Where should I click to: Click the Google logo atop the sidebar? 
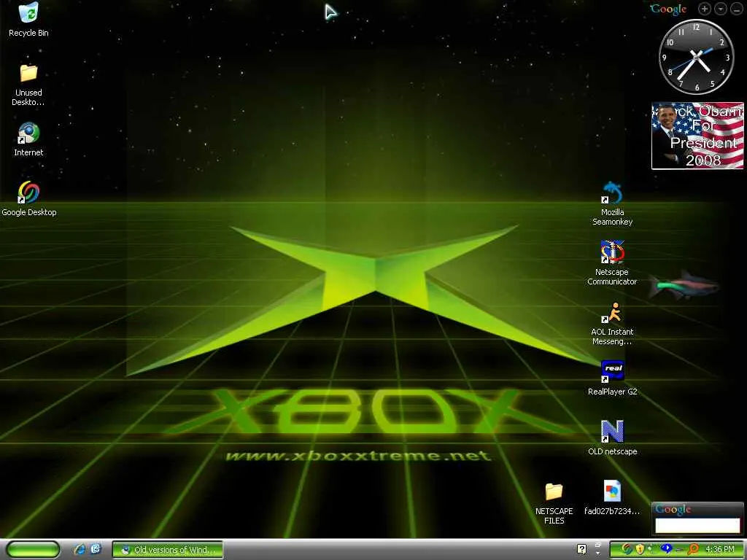(668, 9)
